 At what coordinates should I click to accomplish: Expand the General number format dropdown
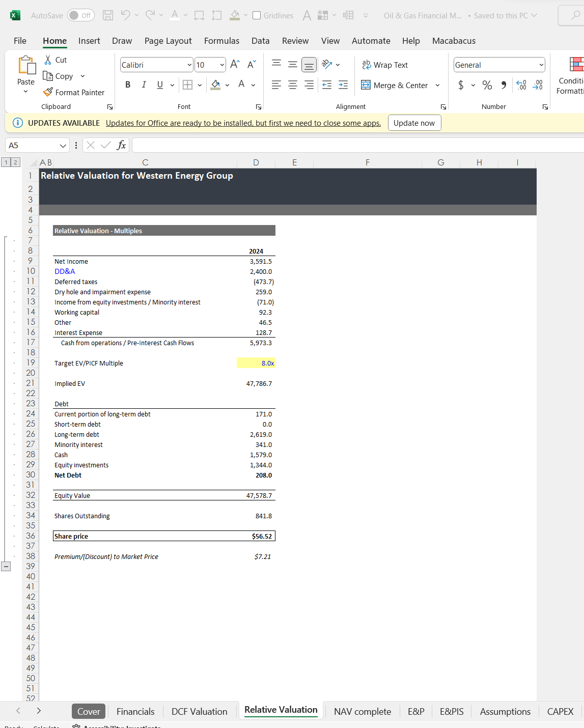541,65
